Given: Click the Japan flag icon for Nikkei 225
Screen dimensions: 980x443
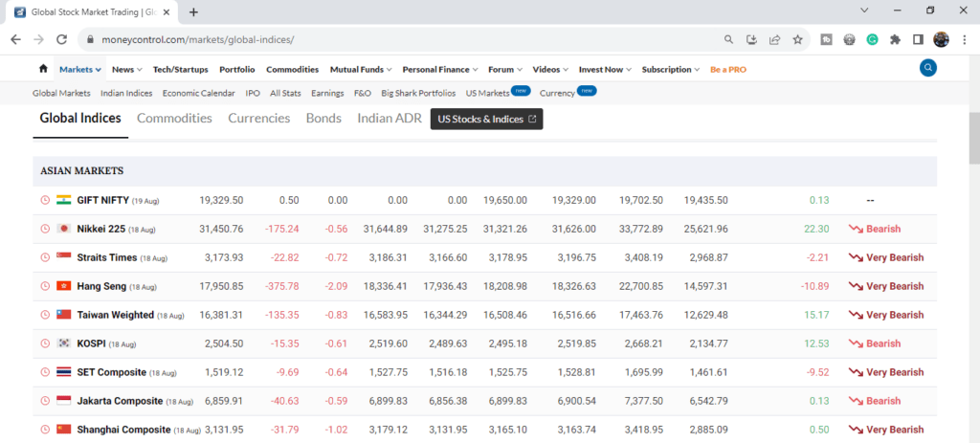Looking at the screenshot, I should point(64,229).
